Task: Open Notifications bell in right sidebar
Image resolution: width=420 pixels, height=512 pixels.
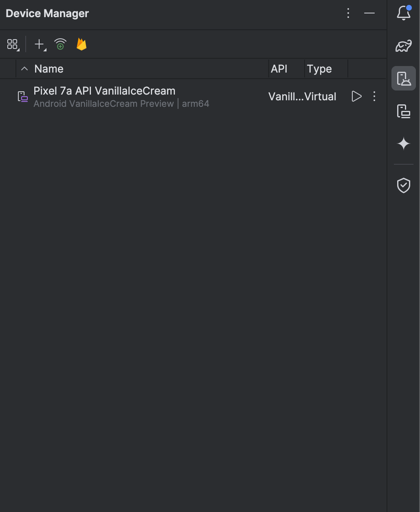Action: 404,13
